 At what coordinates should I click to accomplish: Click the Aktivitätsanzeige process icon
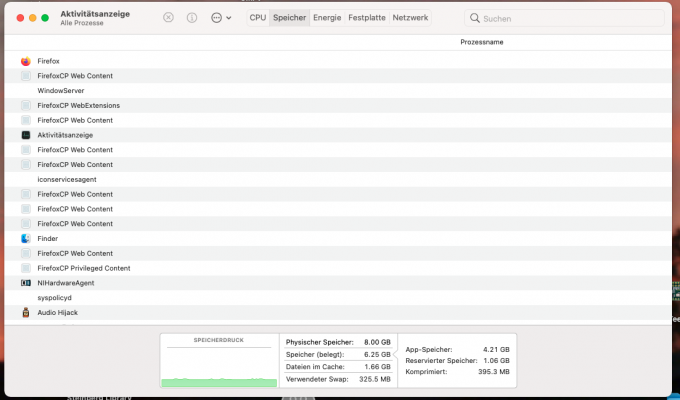click(x=26, y=135)
